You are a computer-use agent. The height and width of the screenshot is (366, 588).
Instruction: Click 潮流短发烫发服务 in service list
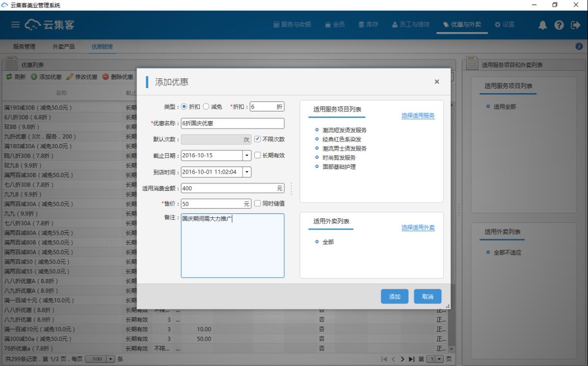344,130
